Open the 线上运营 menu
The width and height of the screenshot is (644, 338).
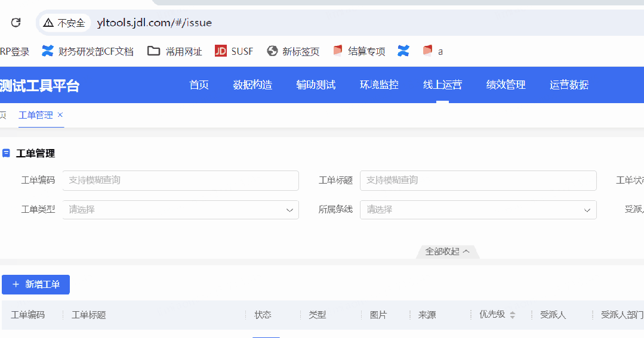pos(442,85)
